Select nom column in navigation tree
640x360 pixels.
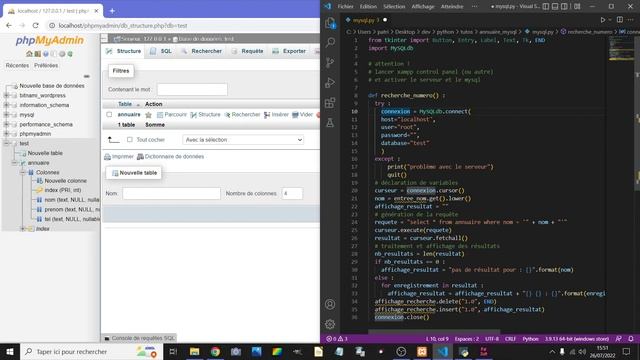tap(72, 200)
